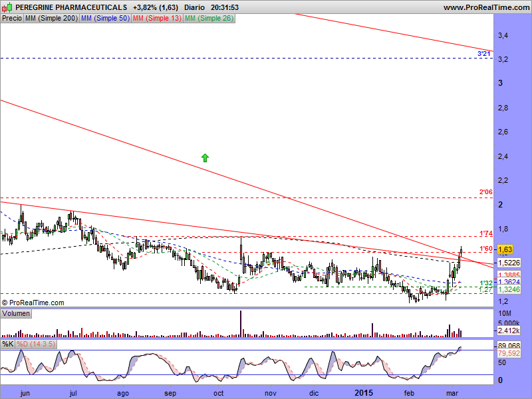Viewport: 532px width, 399px height.
Task: Open the MM (Simple 26) indicator settings
Action: [209, 19]
